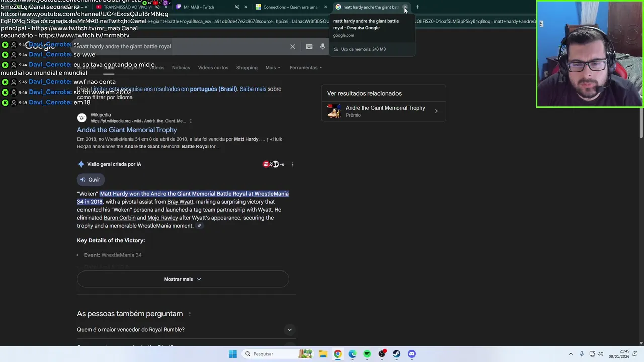This screenshot has width=644, height=362.
Task: Click 'Key Details of the Victory:' text
Action: click(111, 241)
